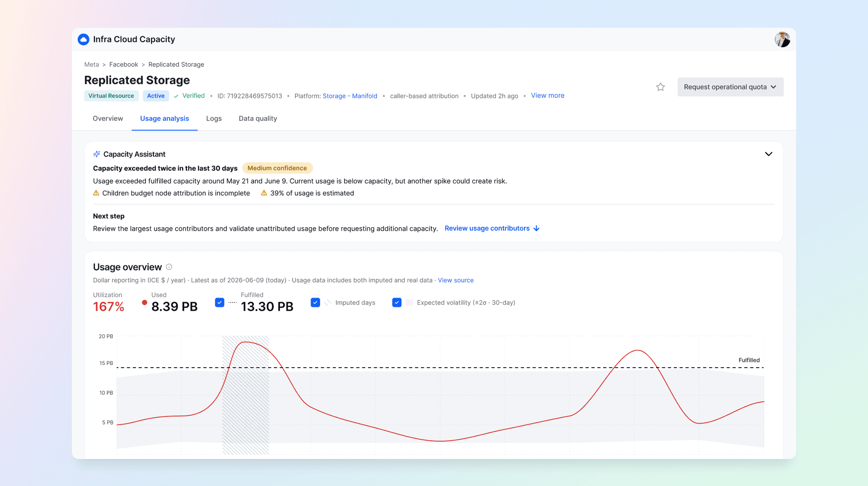Uncheck the Expected volatility checkbox
The height and width of the screenshot is (486, 868).
pos(397,303)
